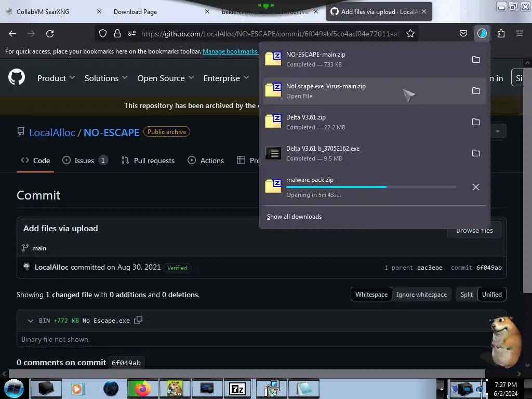Image resolution: width=532 pixels, height=399 pixels.
Task: Click the horizontal scrollbar at page bottom
Action: (x=247, y=374)
